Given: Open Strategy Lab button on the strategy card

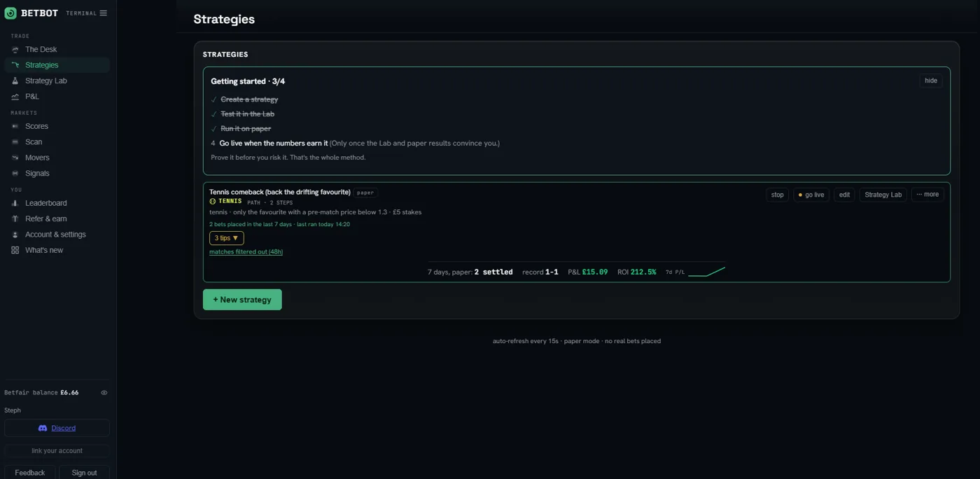Looking at the screenshot, I should (883, 195).
